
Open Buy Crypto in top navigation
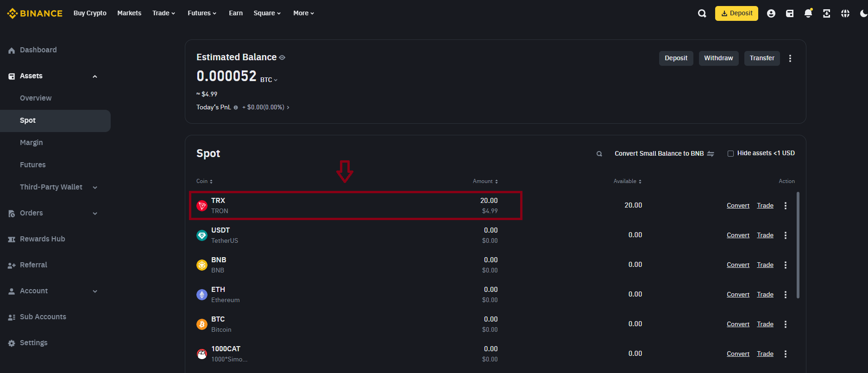pos(90,13)
